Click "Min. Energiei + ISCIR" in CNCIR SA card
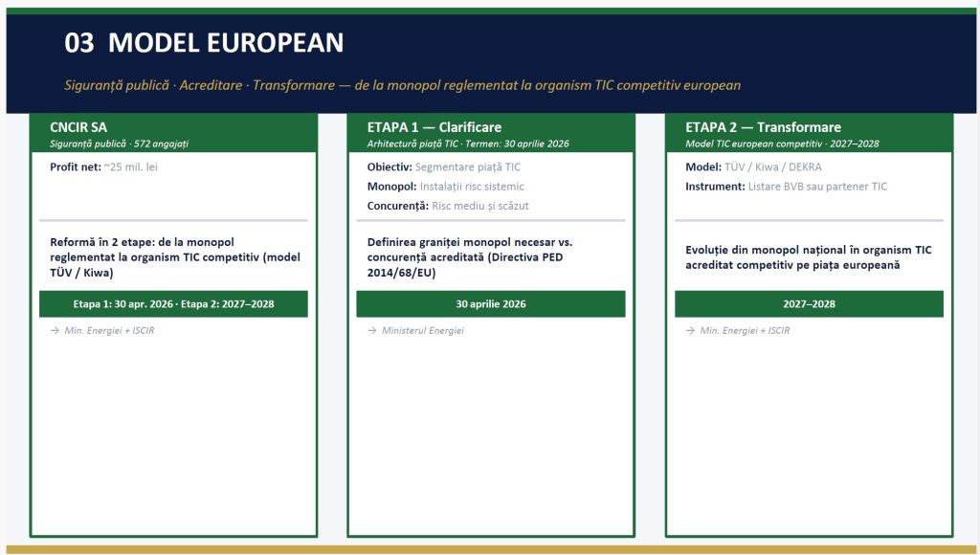Viewport: 980px width, 555px height. point(107,331)
